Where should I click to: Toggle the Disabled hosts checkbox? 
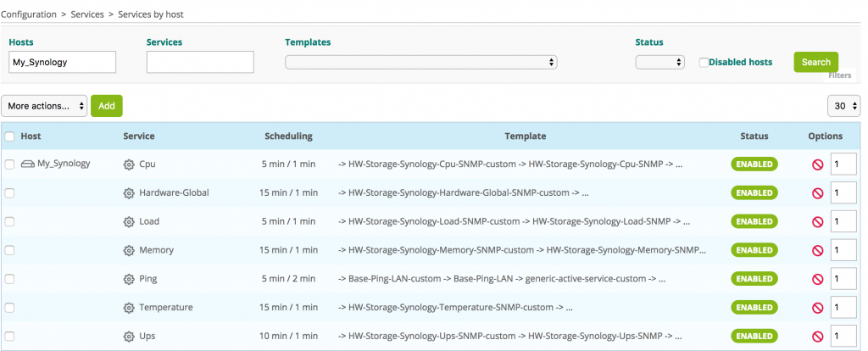(x=704, y=63)
